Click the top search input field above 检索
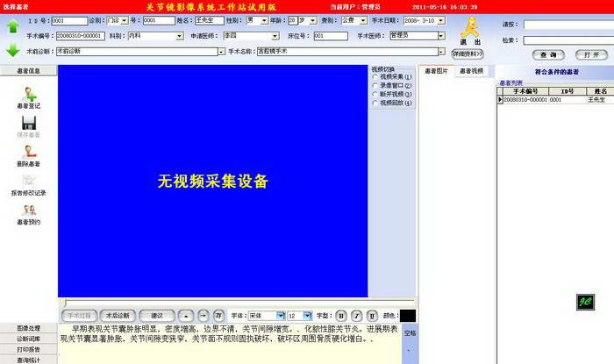The image size is (614, 364). 568,25
